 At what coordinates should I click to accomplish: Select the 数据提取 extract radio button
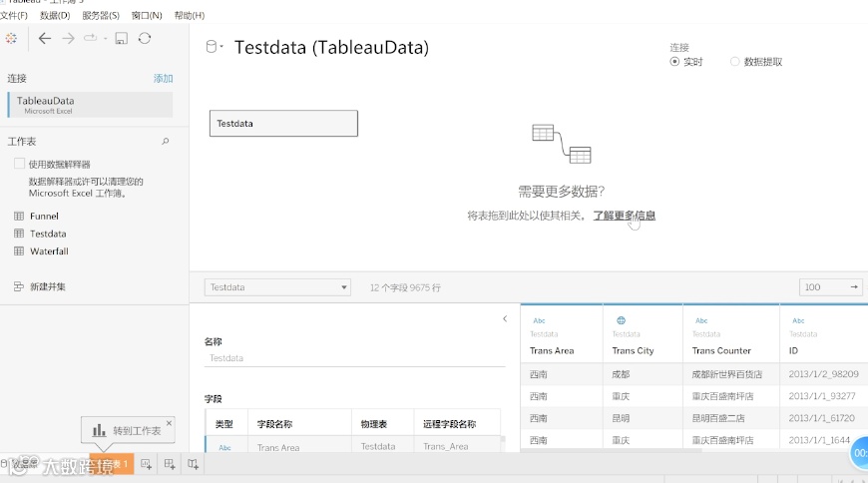point(734,62)
